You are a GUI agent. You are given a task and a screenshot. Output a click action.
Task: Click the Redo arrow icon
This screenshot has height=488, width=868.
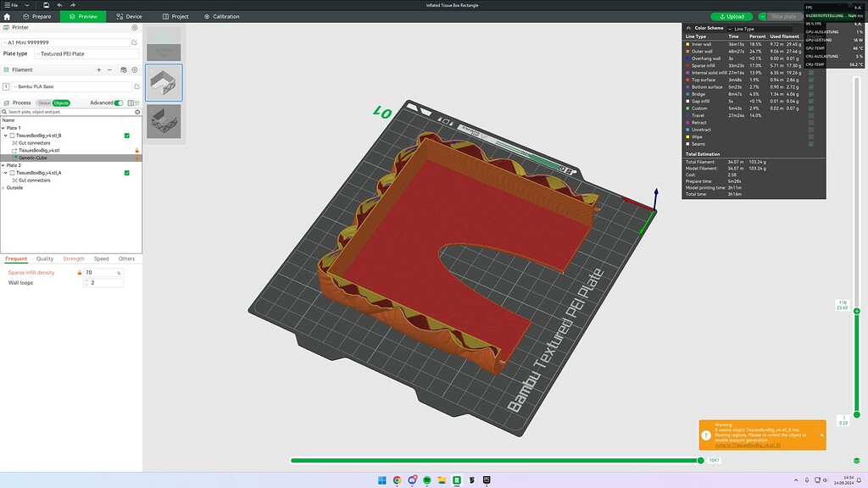[x=73, y=5]
